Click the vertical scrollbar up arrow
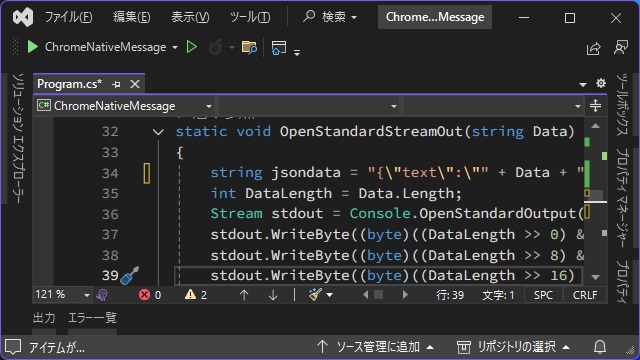 pos(596,126)
